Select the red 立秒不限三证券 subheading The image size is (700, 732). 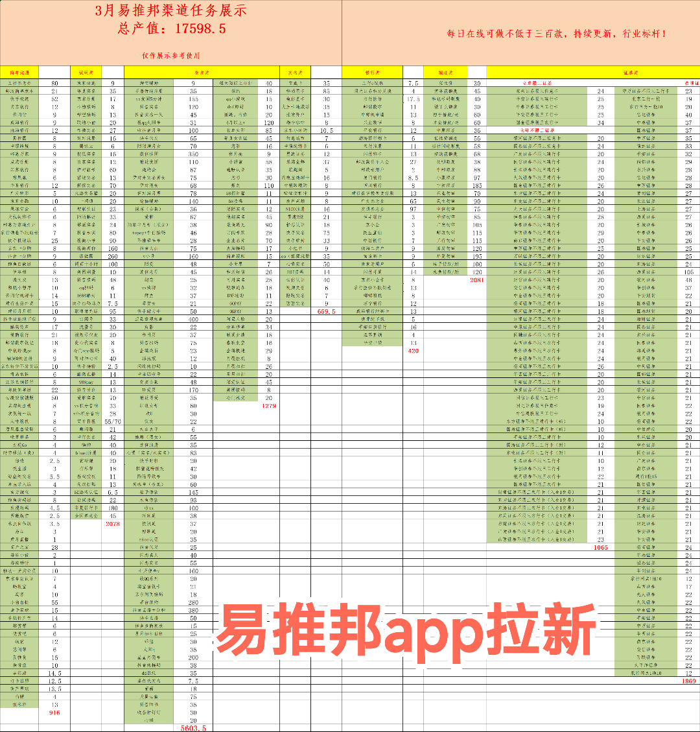537,130
